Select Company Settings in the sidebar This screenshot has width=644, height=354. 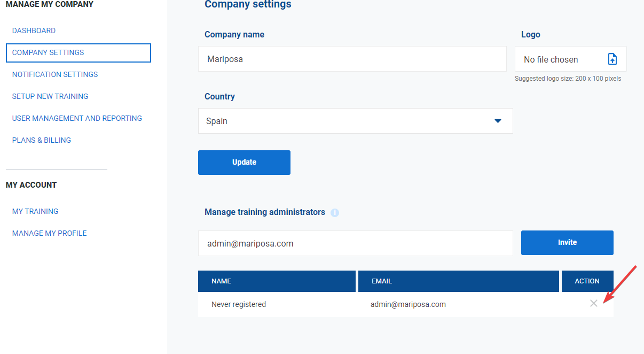(48, 52)
